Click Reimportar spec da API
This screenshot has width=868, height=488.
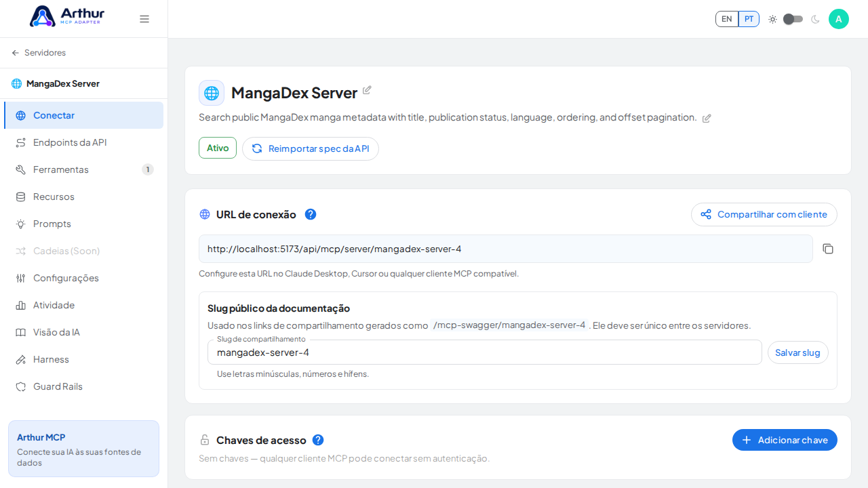[x=311, y=148]
